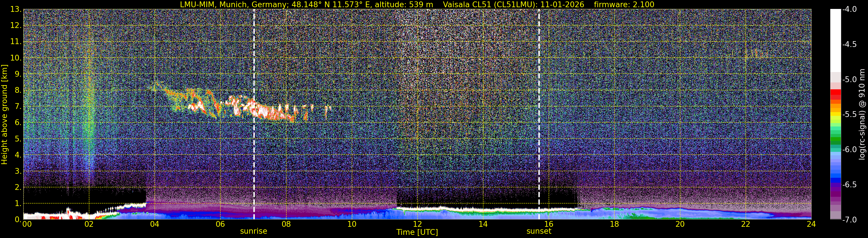Click the 'Time [UTC]' axis label
Screen dimensions: 868x238
pos(417,232)
